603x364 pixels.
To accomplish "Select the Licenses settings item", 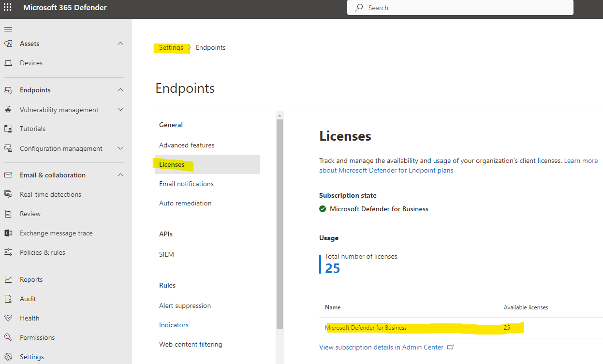I will click(207, 164).
